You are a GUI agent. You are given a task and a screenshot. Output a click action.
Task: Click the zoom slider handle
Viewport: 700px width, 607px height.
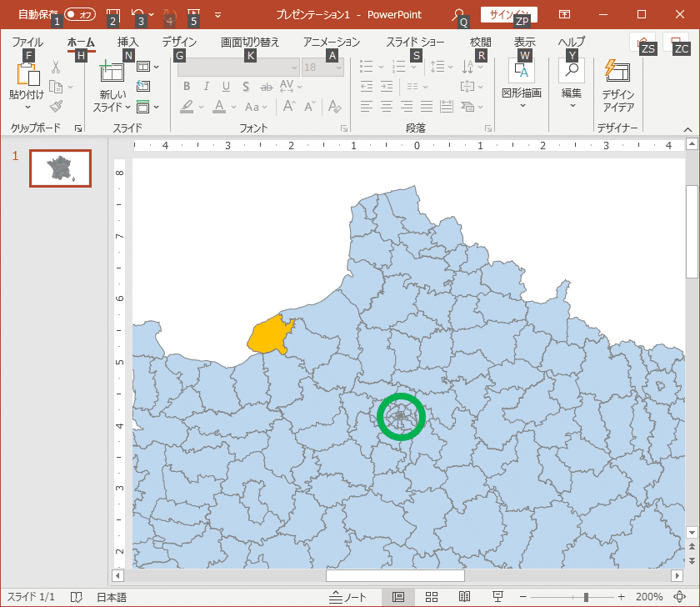(x=586, y=597)
